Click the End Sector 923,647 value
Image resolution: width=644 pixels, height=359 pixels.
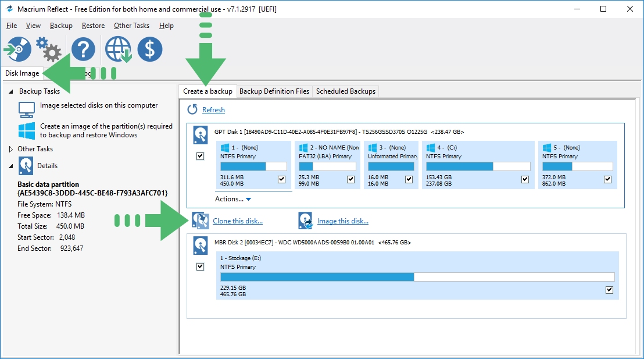point(72,248)
